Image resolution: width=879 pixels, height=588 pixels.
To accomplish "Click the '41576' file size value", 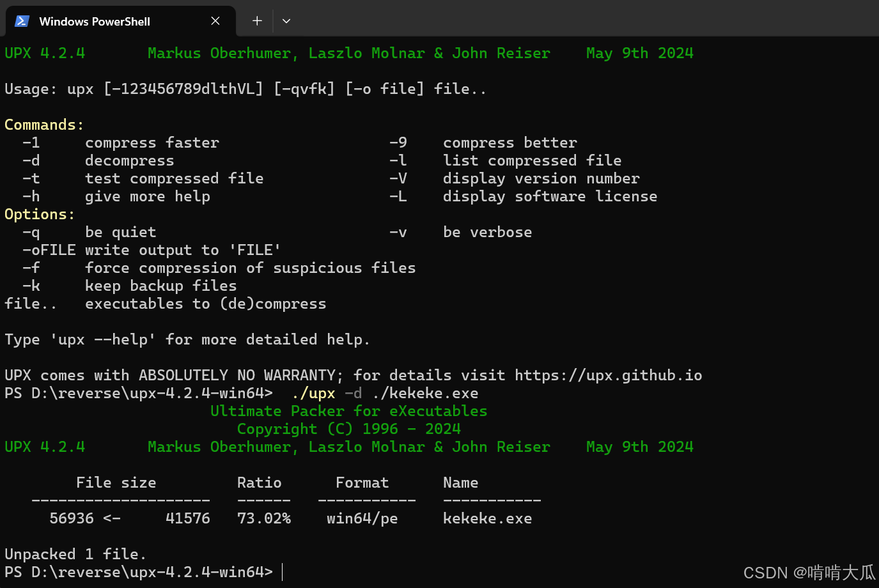I will point(188,518).
